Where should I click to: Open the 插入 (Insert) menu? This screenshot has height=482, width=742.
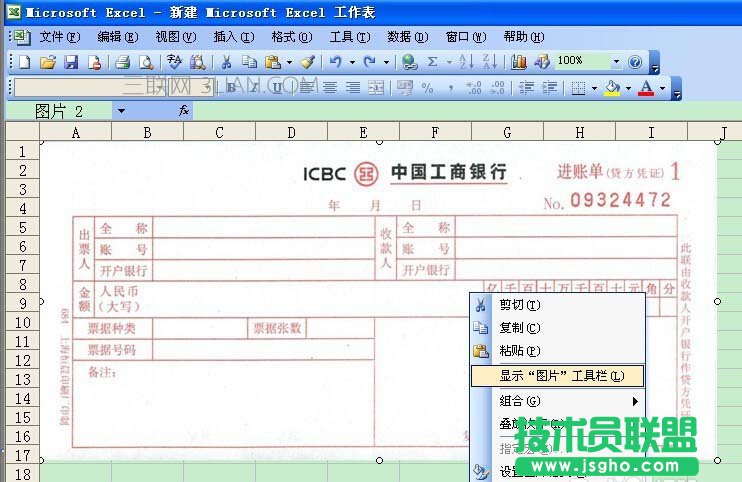click(234, 37)
